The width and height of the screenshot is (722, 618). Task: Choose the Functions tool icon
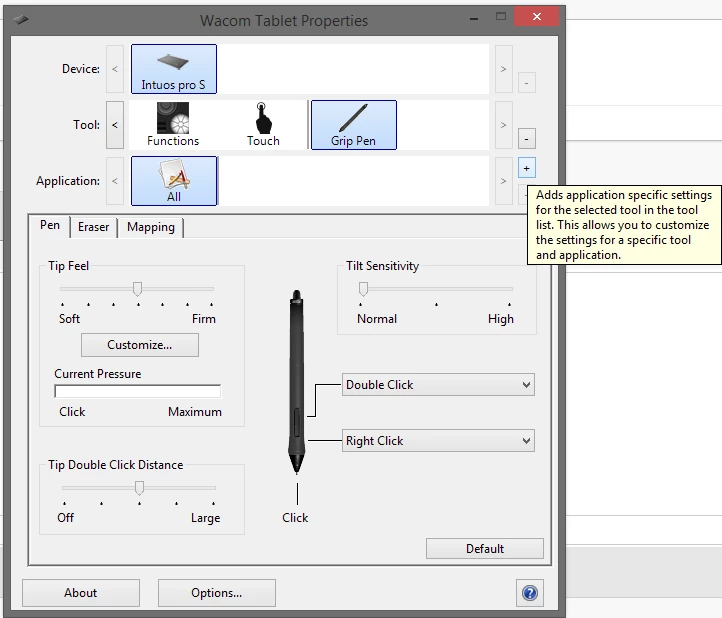coord(173,124)
